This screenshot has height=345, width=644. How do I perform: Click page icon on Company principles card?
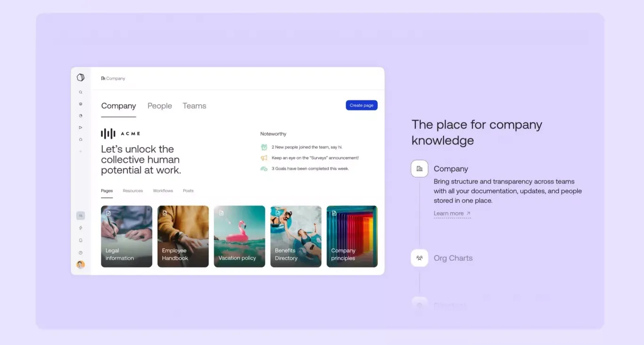pos(334,213)
